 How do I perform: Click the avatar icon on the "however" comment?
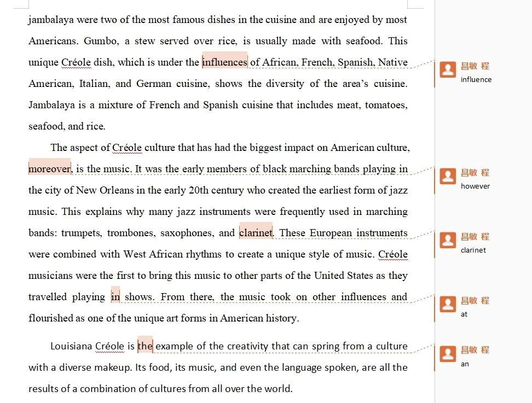point(448,176)
